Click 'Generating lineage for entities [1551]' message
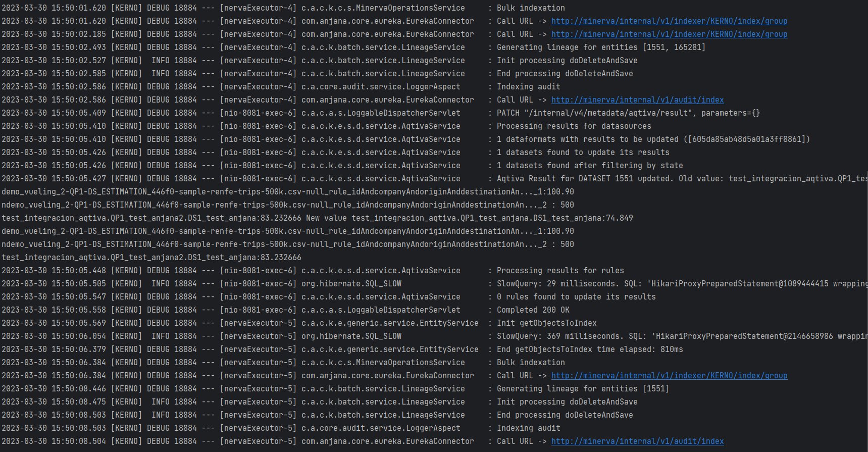The image size is (868, 452). (x=583, y=389)
